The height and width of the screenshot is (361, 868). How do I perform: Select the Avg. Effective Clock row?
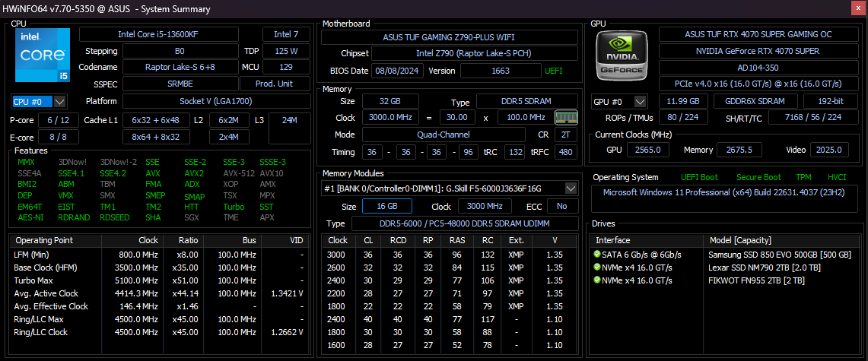pyautogui.click(x=161, y=306)
